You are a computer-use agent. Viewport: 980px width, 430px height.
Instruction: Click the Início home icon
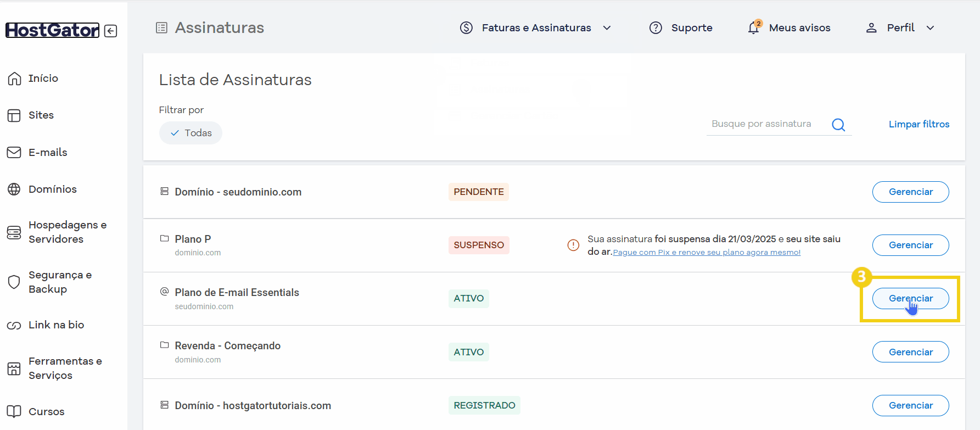point(14,79)
